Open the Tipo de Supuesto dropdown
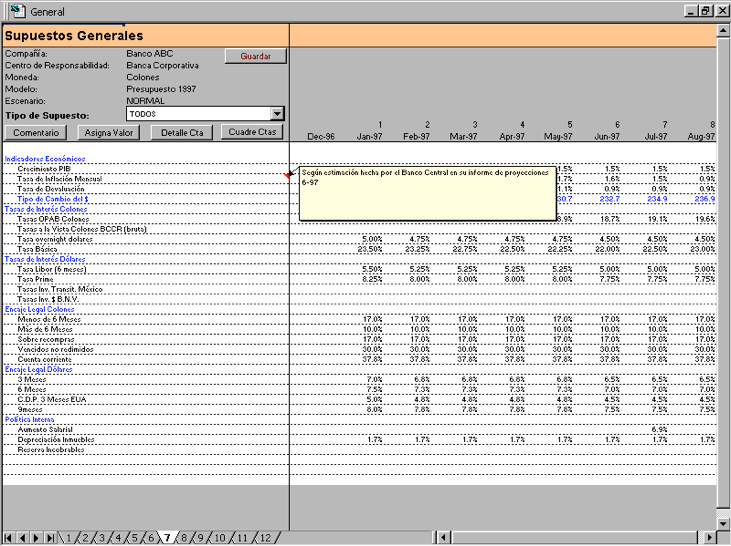The width and height of the screenshot is (731, 546). (x=277, y=114)
